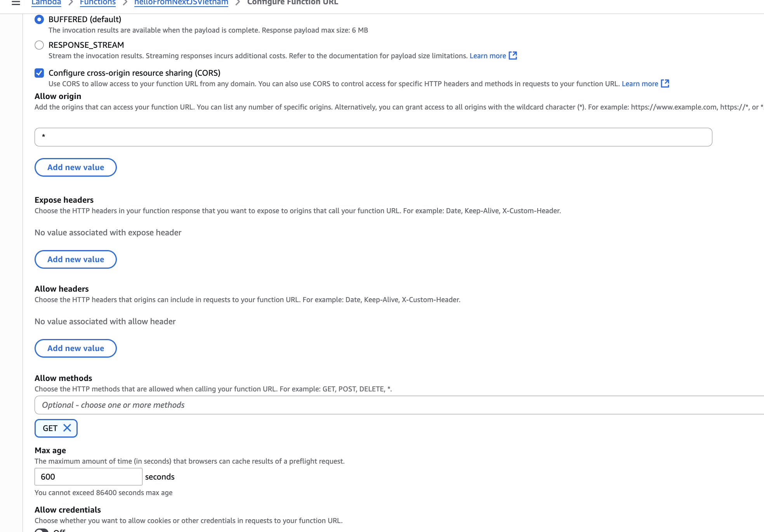The height and width of the screenshot is (532, 764).
Task: Open Learn more link for response streaming
Action: tap(488, 56)
